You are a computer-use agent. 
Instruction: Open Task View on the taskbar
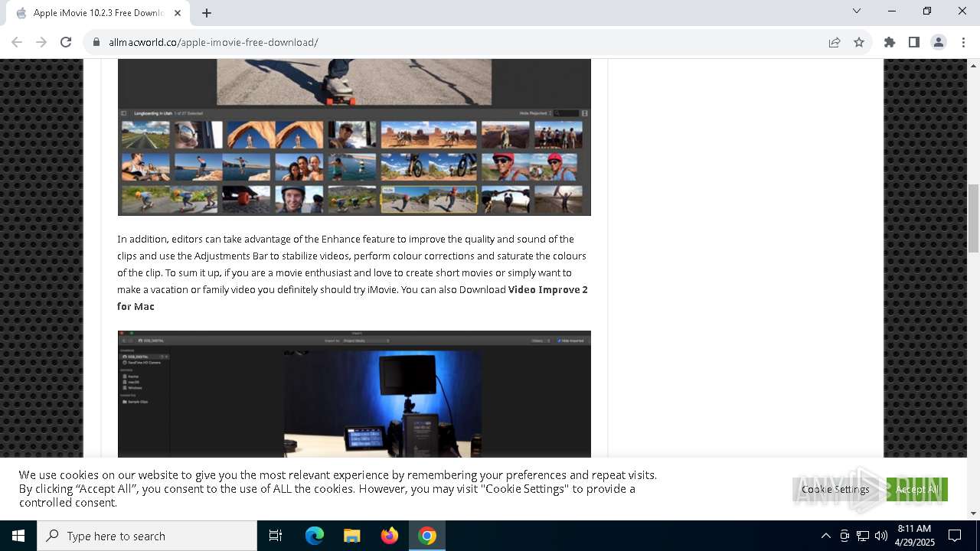click(276, 536)
